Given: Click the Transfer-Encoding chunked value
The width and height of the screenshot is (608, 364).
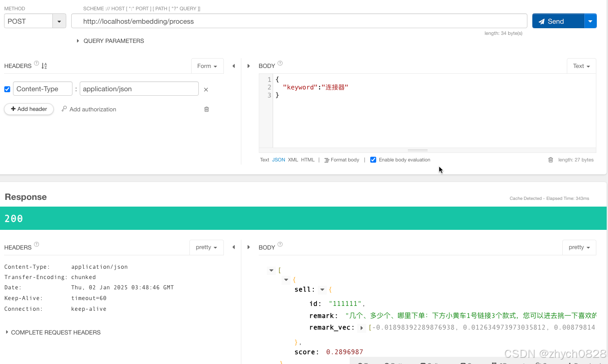Looking at the screenshot, I should click(83, 277).
